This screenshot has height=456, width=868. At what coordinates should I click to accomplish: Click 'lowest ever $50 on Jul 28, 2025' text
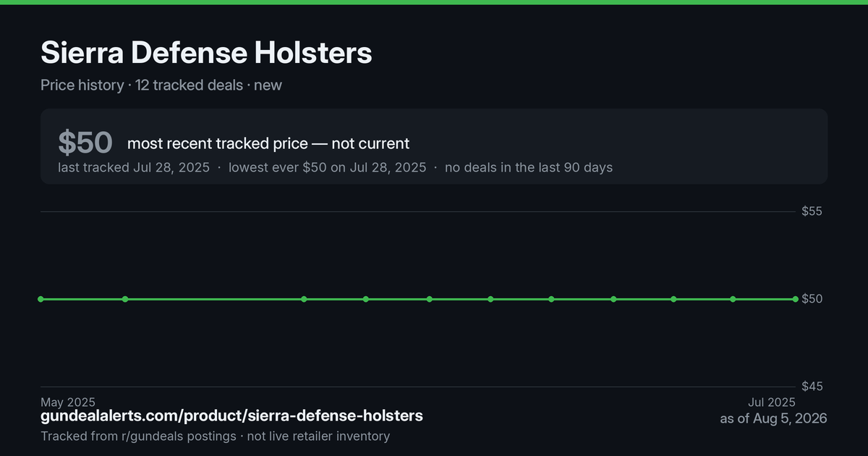(327, 168)
